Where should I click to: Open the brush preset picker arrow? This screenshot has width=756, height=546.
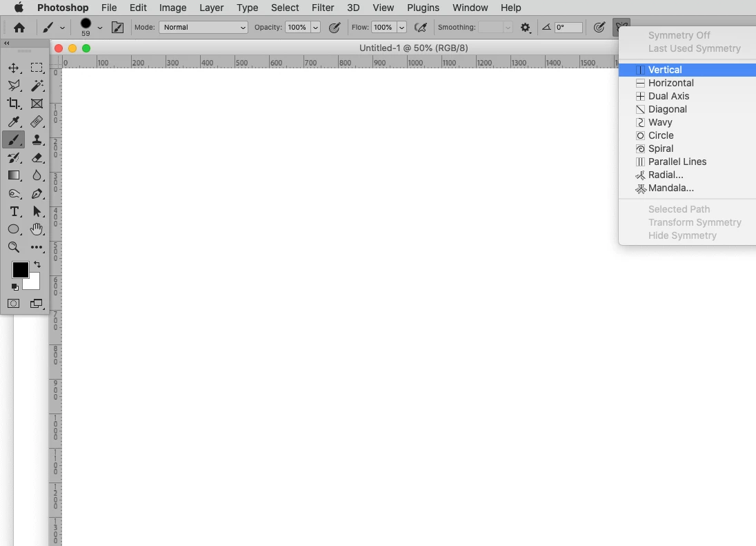[x=100, y=28]
